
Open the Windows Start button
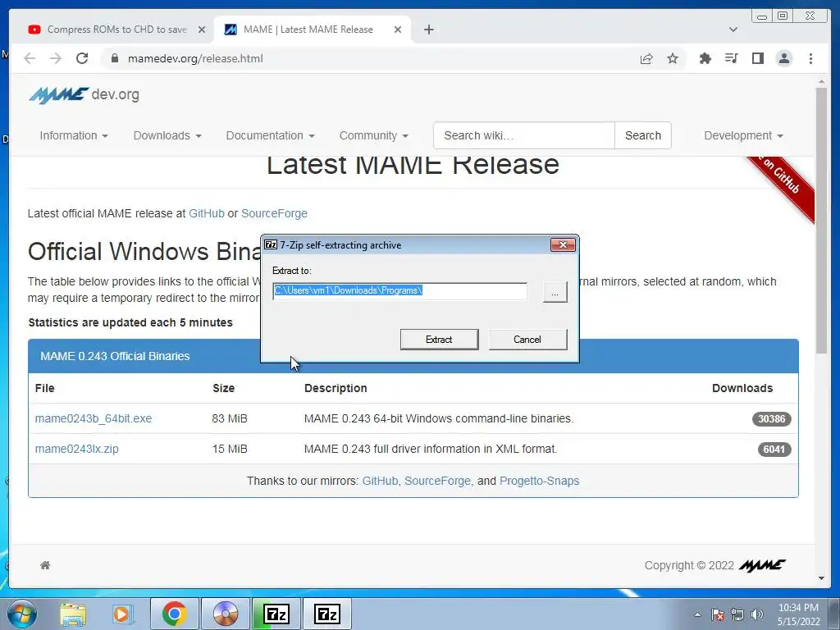pyautogui.click(x=21, y=614)
